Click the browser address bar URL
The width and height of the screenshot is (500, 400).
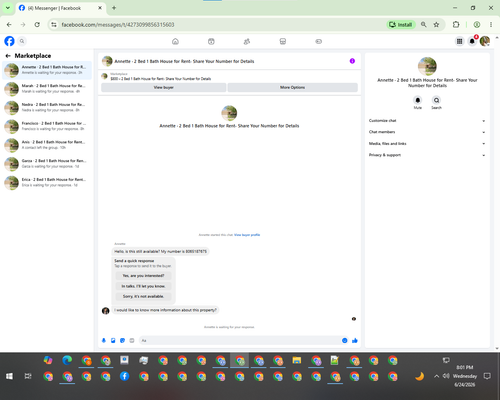click(x=118, y=25)
